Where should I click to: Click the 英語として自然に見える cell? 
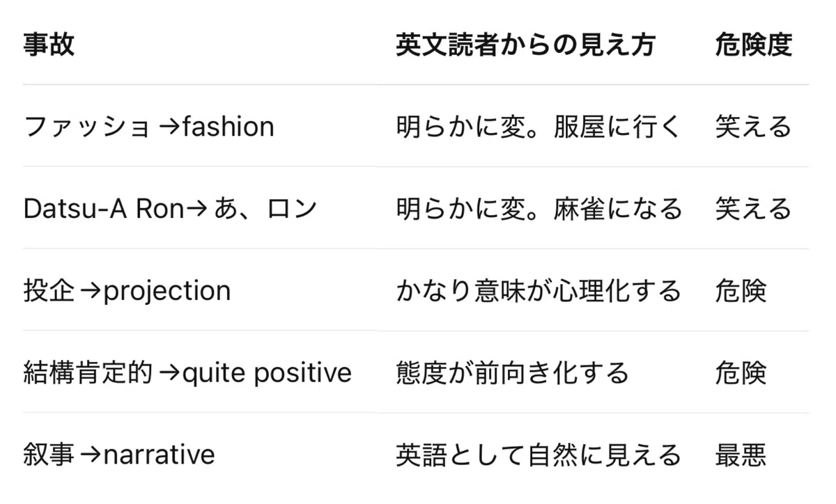pyautogui.click(x=539, y=455)
